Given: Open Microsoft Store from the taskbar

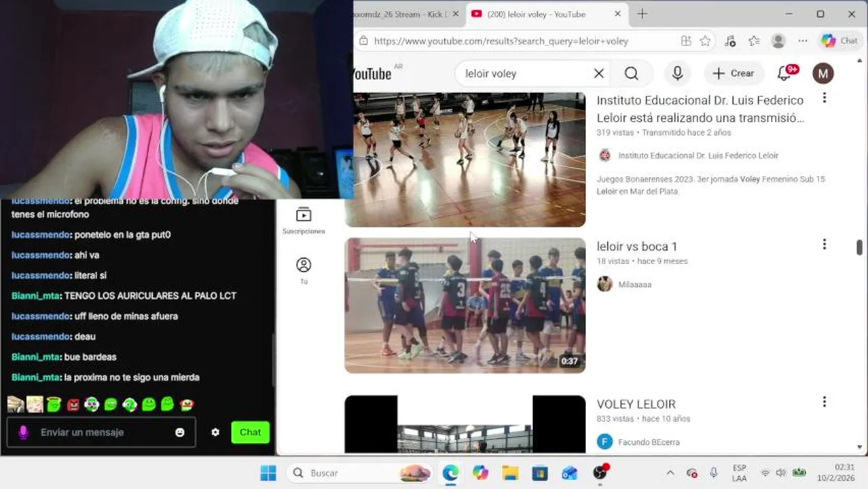Looking at the screenshot, I should (x=540, y=473).
